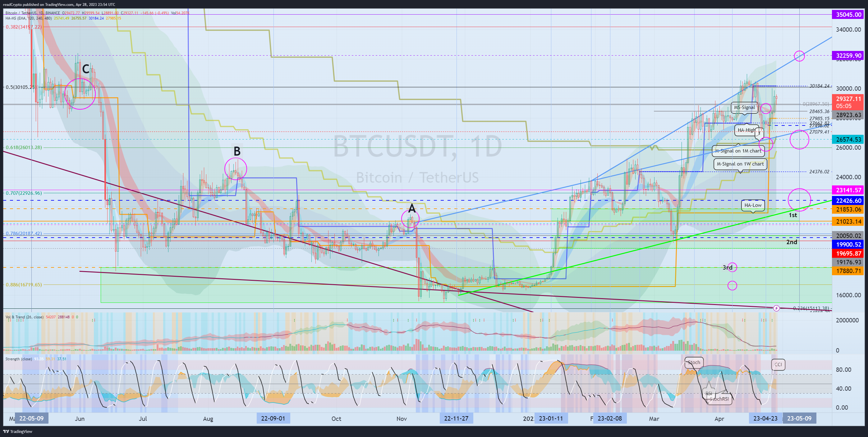Click the 0.886(16719.65) Fibonacci level label
Screen dimensions: 868x437
tap(24, 285)
